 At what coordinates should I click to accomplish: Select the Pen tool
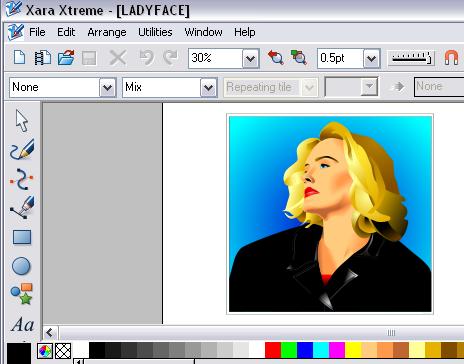[22, 207]
